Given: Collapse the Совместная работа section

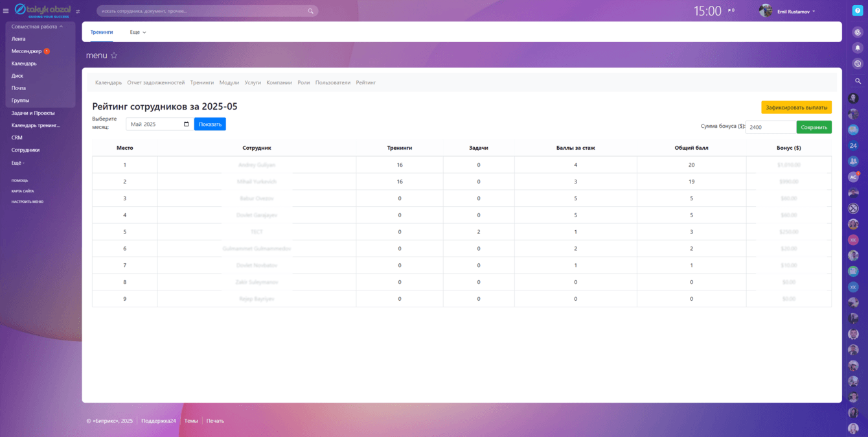Looking at the screenshot, I should (x=37, y=27).
